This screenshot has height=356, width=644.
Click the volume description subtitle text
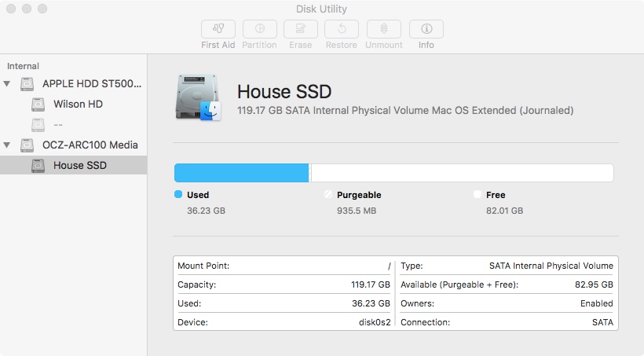(405, 111)
